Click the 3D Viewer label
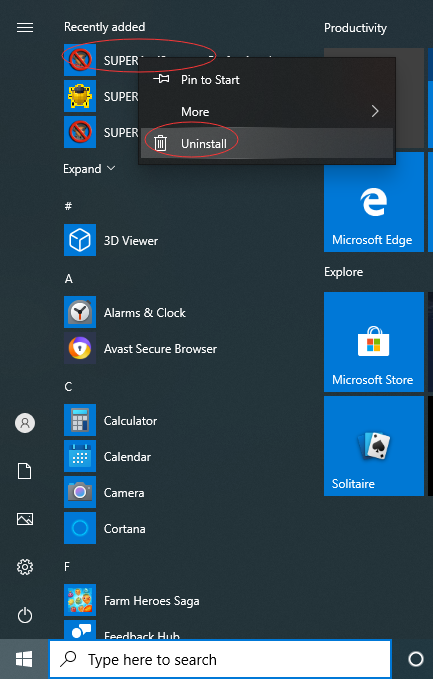The image size is (433, 679). coord(131,241)
